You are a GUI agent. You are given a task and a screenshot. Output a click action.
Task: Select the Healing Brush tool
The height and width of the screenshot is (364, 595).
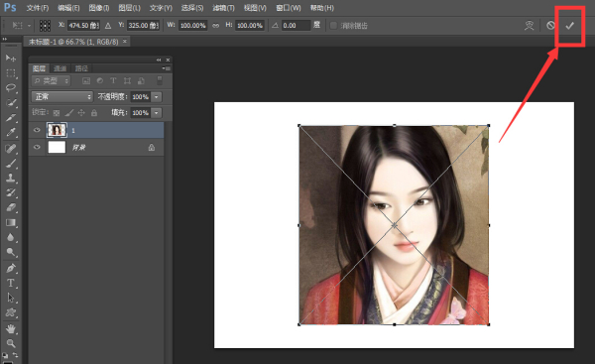(10, 148)
